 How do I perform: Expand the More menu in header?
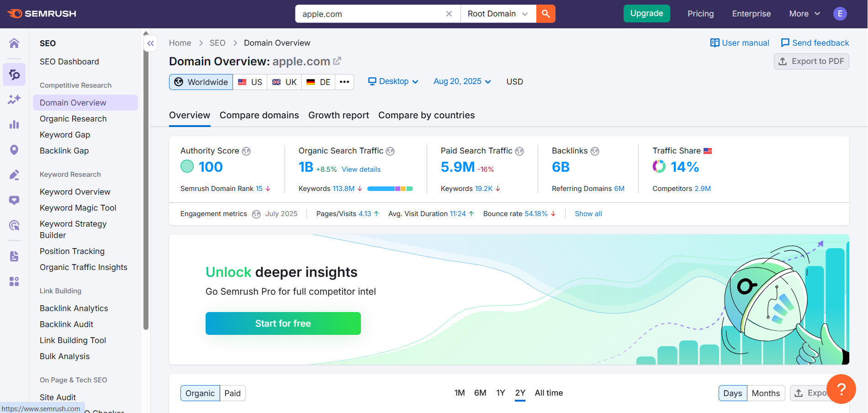(x=804, y=14)
